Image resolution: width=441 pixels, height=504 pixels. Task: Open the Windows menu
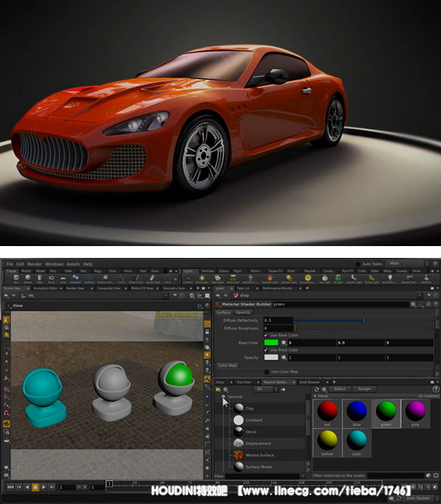54,264
